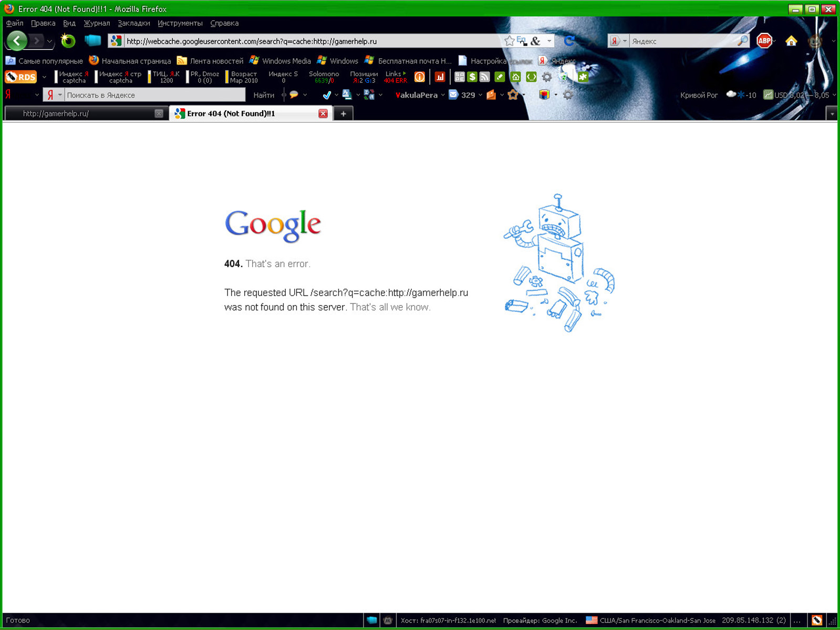The height and width of the screenshot is (630, 840).
Task: Click the Кривой Рог weather city
Action: pyautogui.click(x=699, y=95)
